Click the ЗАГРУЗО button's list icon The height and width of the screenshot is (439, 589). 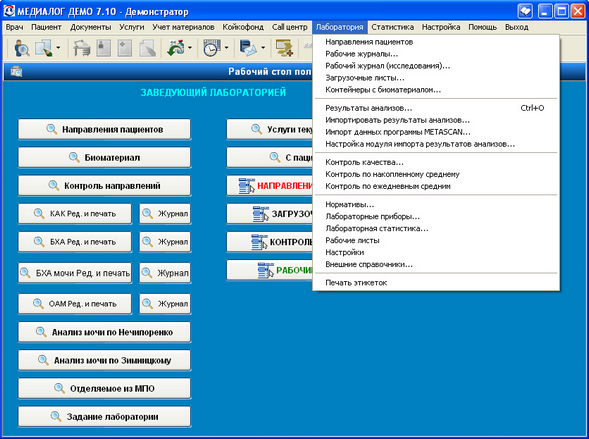(261, 214)
